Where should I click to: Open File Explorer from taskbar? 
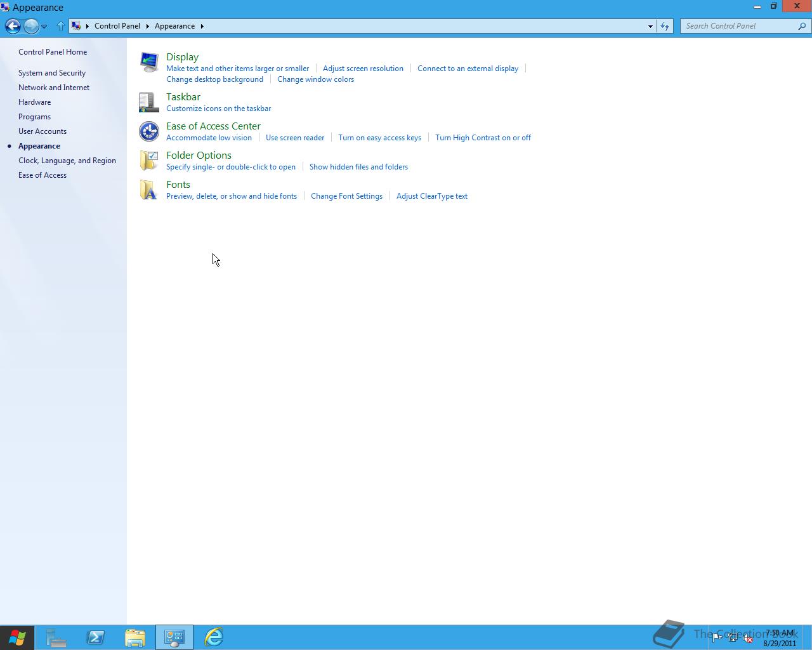pyautogui.click(x=135, y=637)
